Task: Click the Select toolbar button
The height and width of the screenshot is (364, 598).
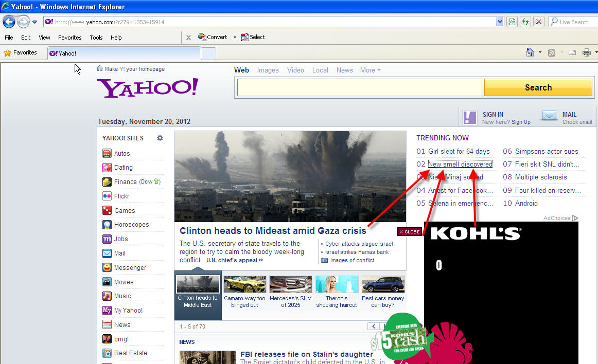Action: click(x=253, y=37)
